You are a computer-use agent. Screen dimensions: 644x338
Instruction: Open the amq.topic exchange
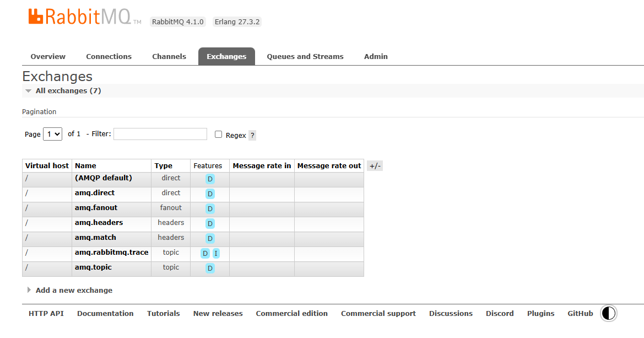click(93, 267)
